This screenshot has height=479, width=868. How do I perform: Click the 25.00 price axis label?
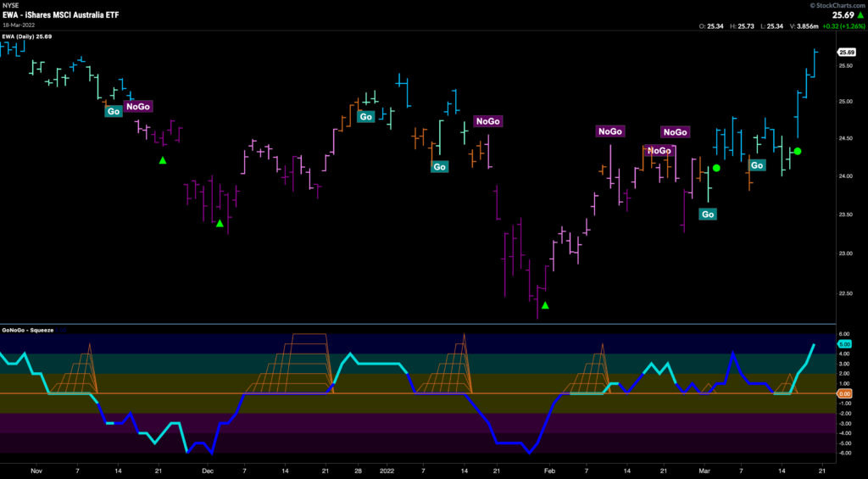(x=845, y=102)
